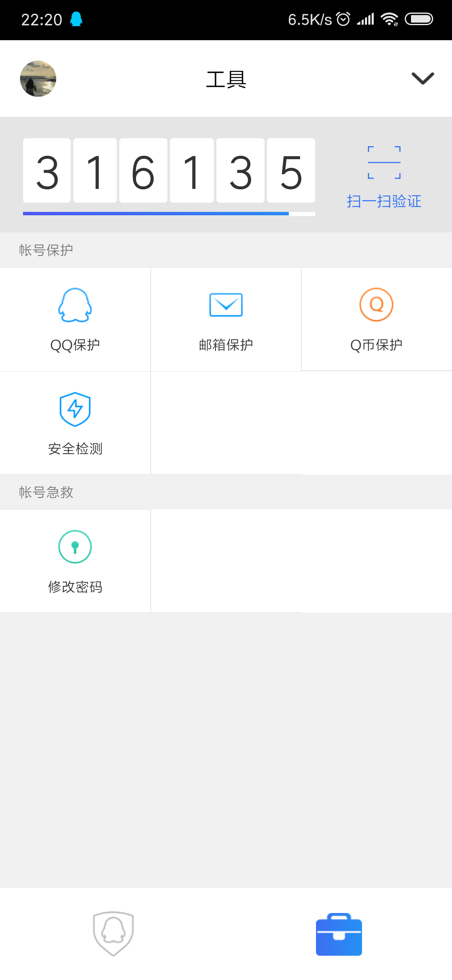
Task: Tap the 帐号急救 section header
Action: (x=46, y=492)
